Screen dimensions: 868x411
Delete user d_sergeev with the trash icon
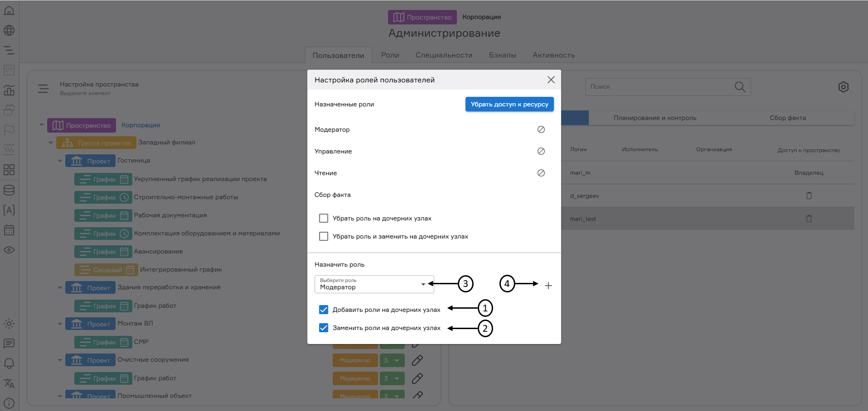[809, 196]
